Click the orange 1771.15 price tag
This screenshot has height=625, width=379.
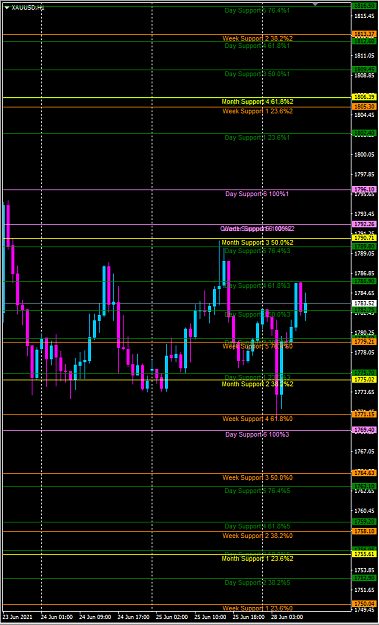click(x=364, y=415)
